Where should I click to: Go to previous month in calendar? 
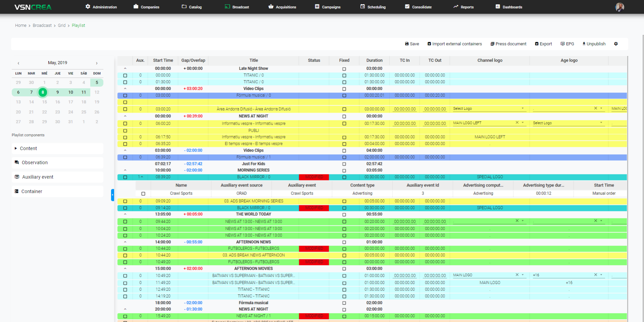(x=18, y=63)
